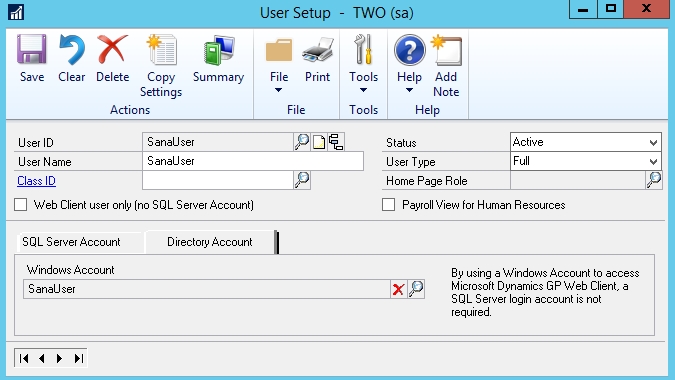Click the User Name field
Image resolution: width=675 pixels, height=380 pixels.
pos(253,161)
